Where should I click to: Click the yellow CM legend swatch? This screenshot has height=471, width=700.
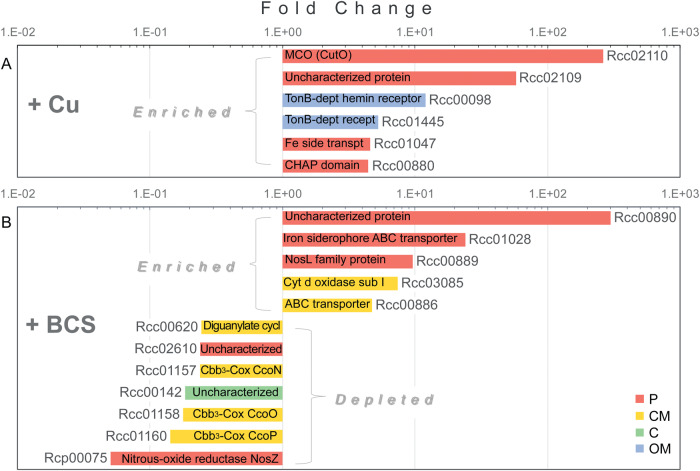coord(639,416)
